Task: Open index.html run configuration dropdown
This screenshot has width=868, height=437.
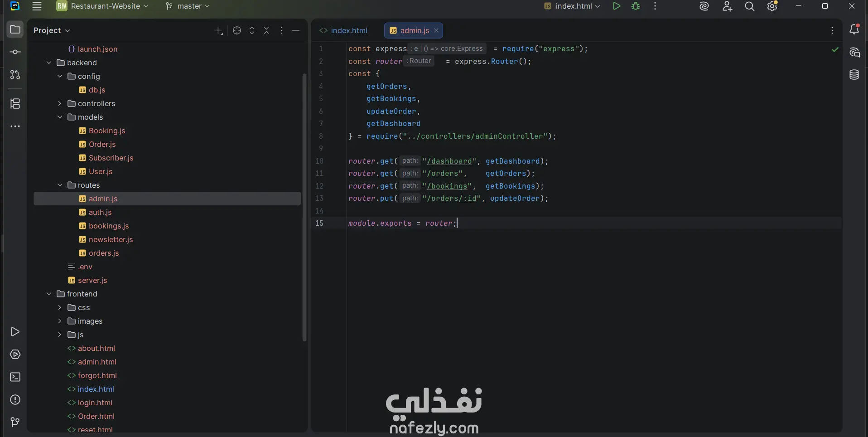Action: point(572,6)
